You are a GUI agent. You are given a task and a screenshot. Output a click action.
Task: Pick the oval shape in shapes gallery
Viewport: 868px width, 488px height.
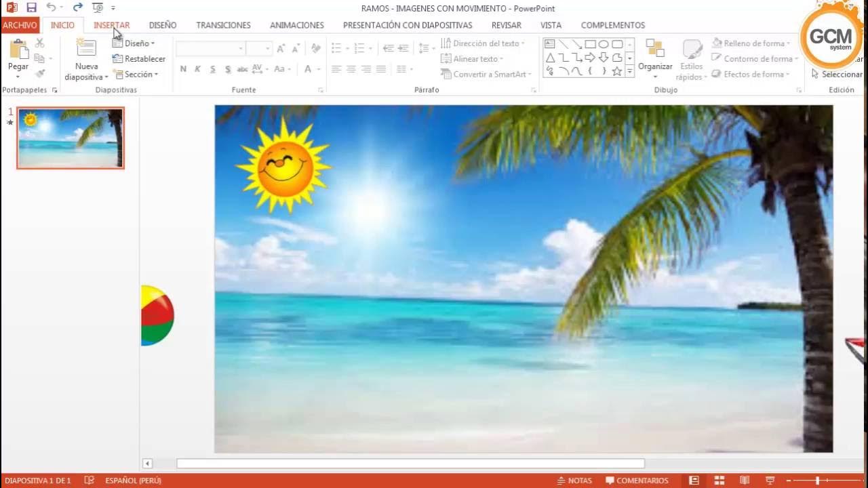click(x=604, y=44)
